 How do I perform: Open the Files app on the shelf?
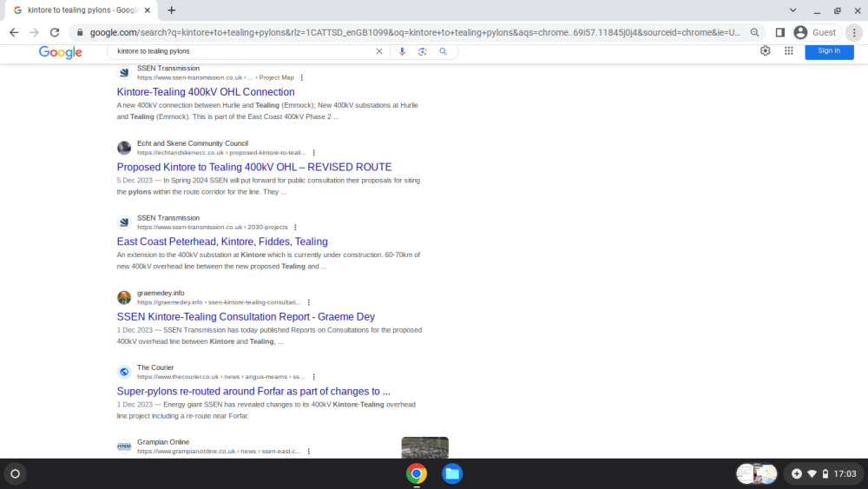[452, 474]
